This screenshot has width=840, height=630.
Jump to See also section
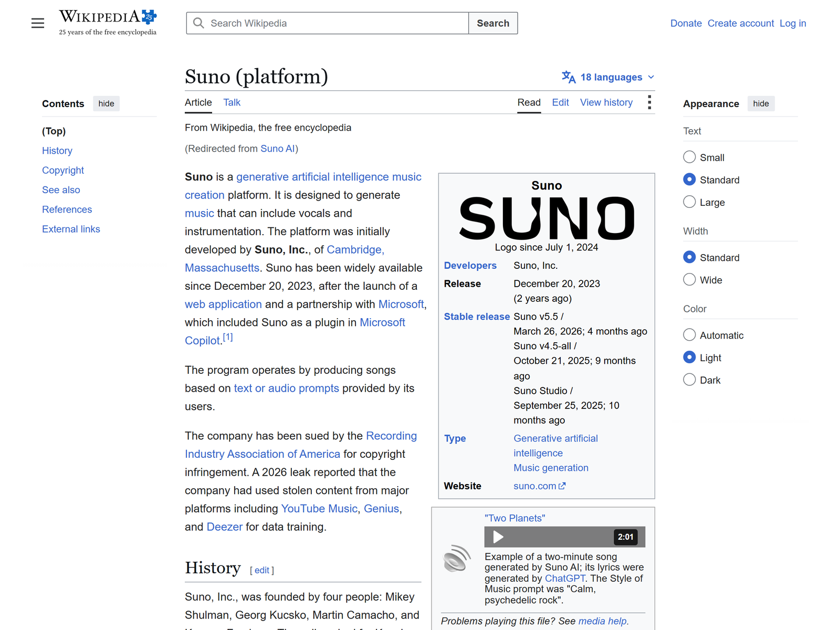(x=61, y=190)
